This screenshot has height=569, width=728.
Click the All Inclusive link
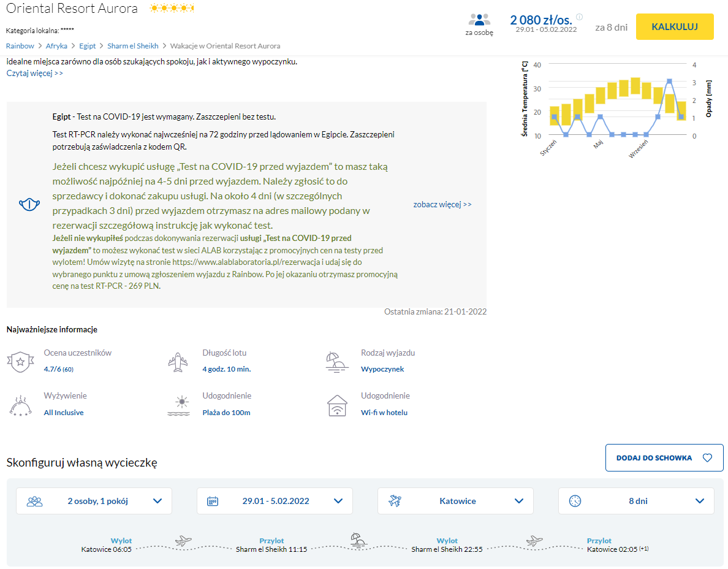[x=64, y=413]
